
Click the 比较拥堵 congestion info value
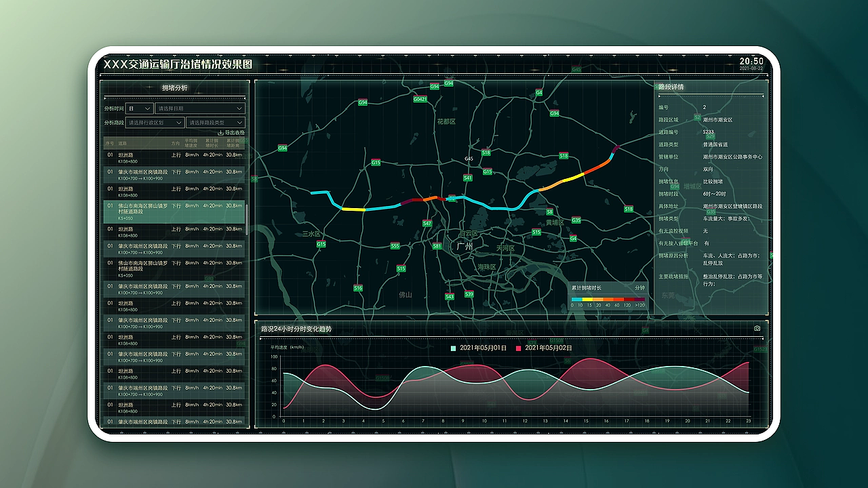pyautogui.click(x=713, y=182)
